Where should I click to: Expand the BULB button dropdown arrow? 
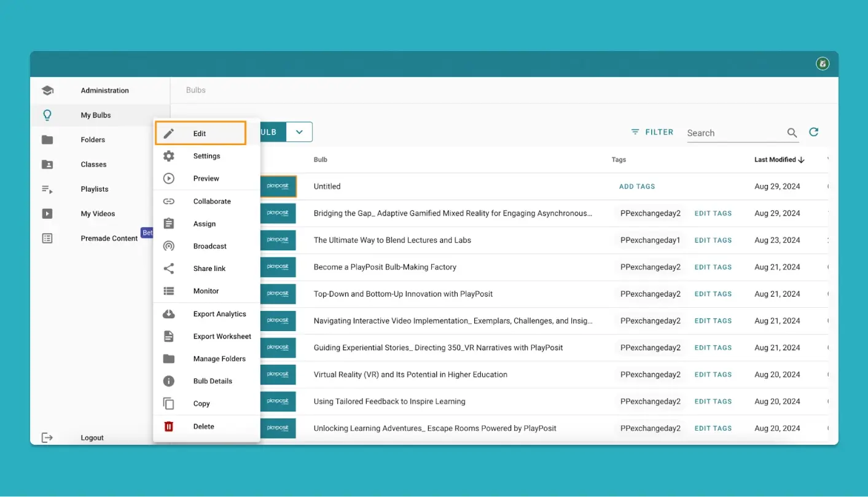299,131
